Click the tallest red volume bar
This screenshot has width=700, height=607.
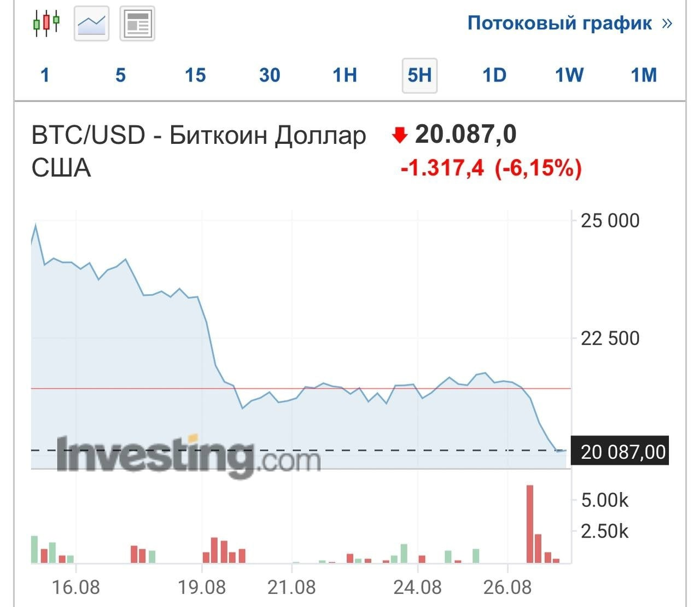[x=529, y=523]
